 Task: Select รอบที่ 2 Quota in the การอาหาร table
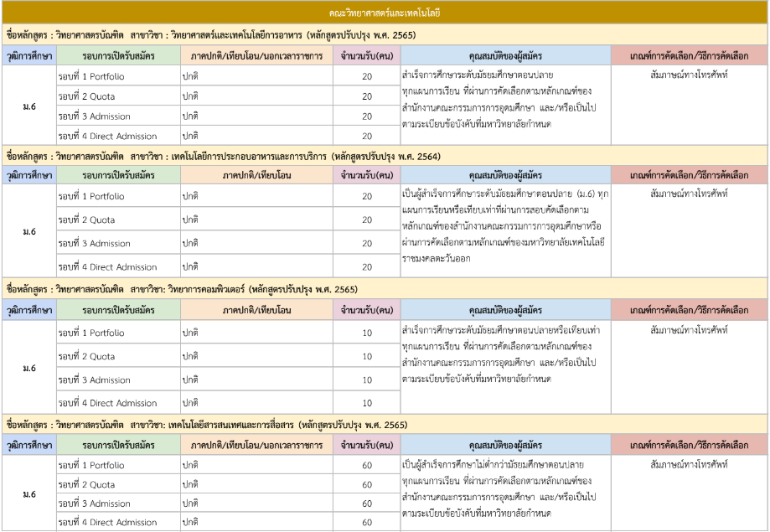[87, 96]
